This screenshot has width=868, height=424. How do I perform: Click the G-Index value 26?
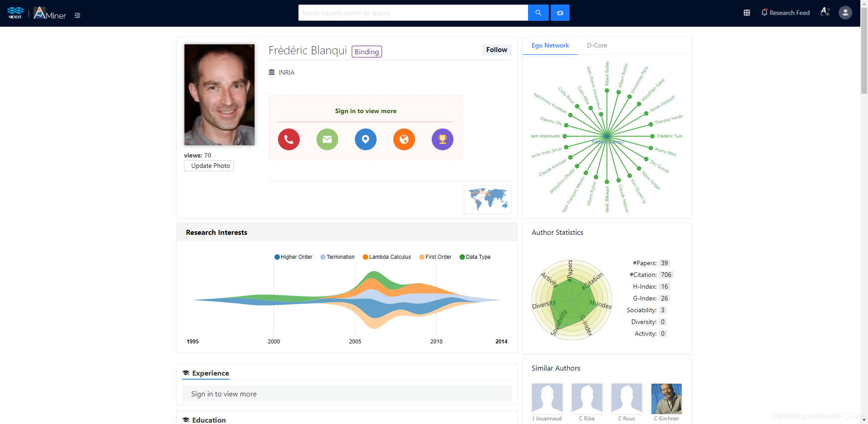pos(664,298)
